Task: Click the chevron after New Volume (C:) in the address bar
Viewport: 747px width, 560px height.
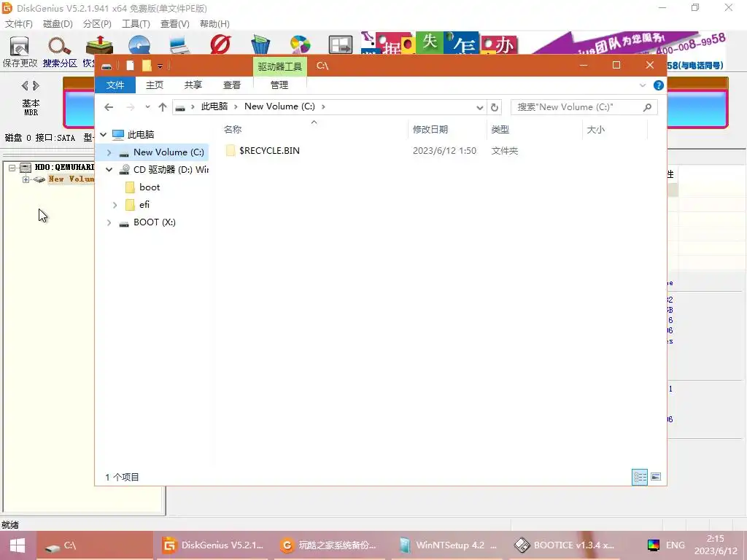Action: coord(323,106)
